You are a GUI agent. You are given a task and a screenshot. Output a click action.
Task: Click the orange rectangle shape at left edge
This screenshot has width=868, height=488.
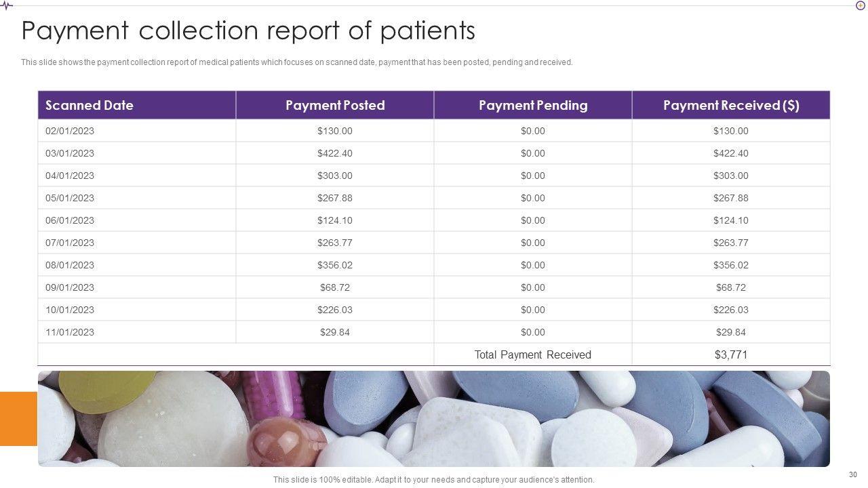[18, 419]
